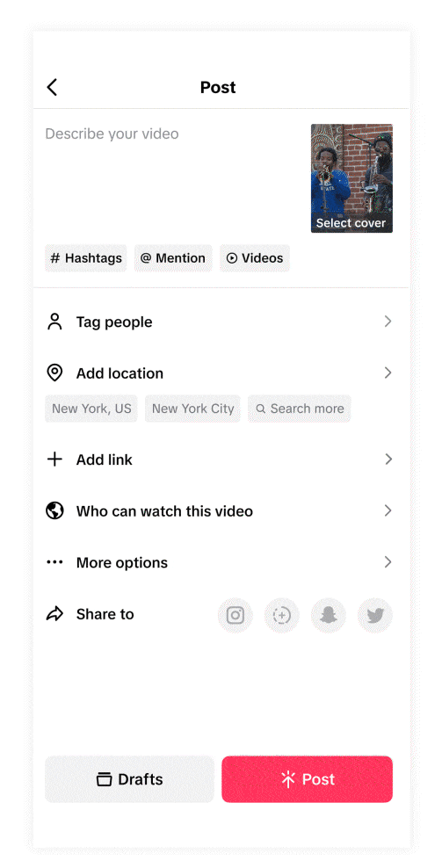This screenshot has width=442, height=868.
Task: Click the globe privacy icon
Action: click(x=54, y=511)
